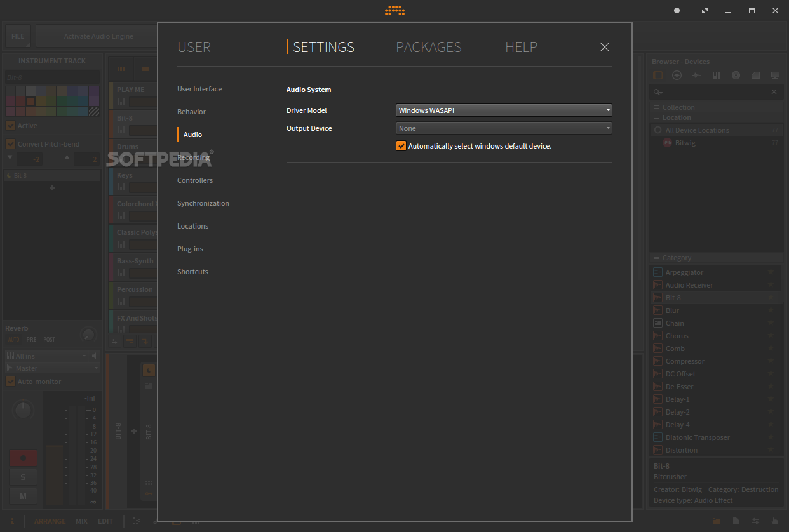Open Locations settings page
Screen dimensions: 789x532
192,226
